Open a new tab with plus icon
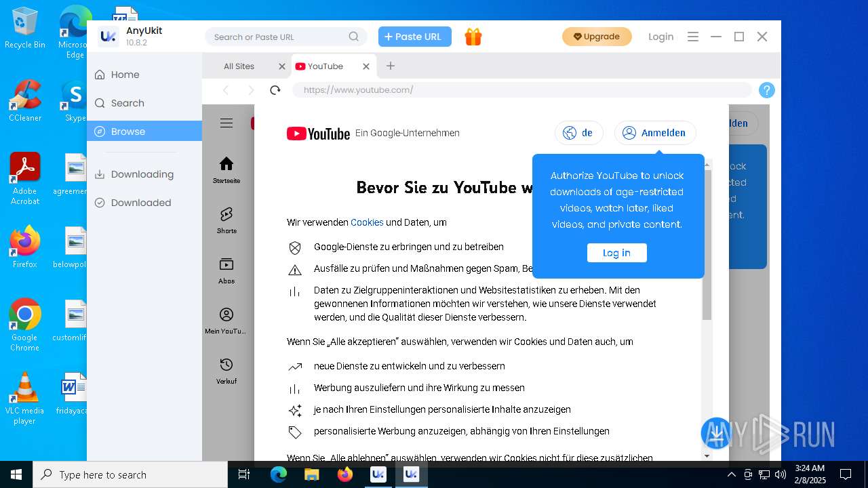The image size is (868, 488). [391, 66]
